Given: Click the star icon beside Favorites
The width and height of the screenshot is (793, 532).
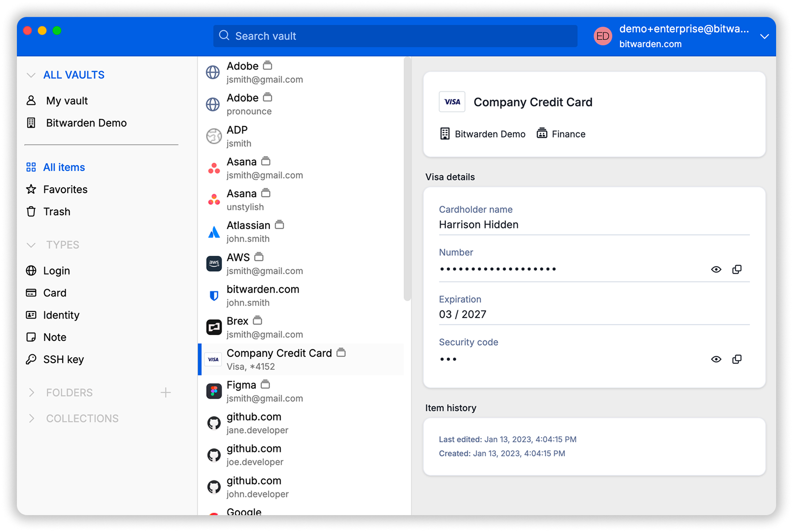Looking at the screenshot, I should coord(31,189).
